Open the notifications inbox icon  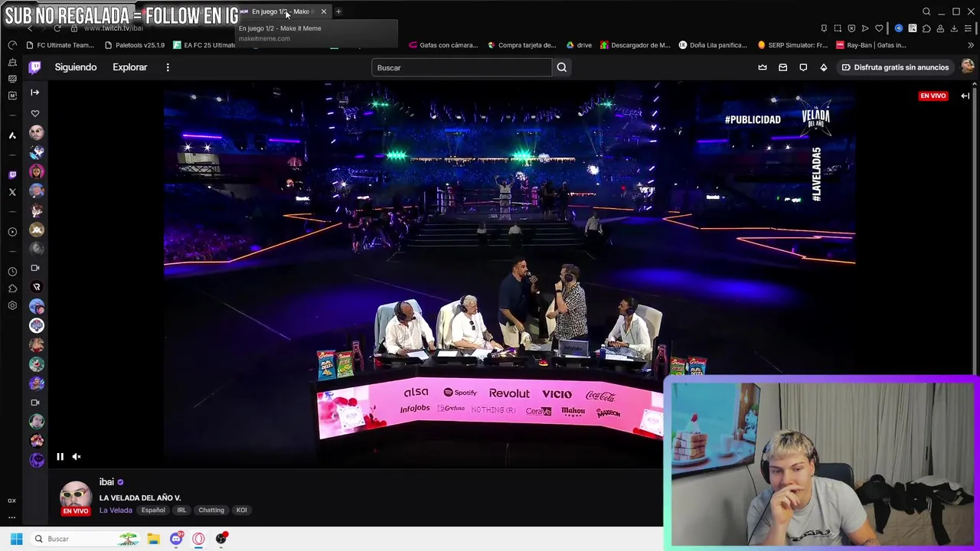tap(782, 67)
